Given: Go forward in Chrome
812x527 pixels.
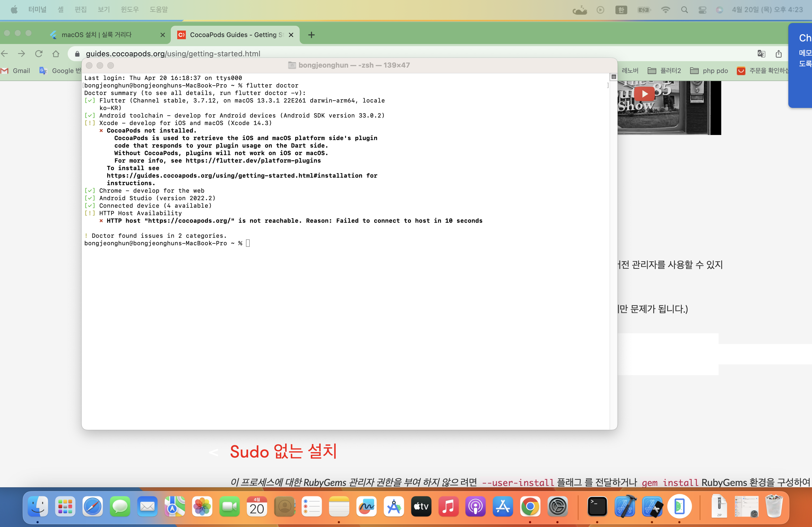Looking at the screenshot, I should click(x=21, y=53).
